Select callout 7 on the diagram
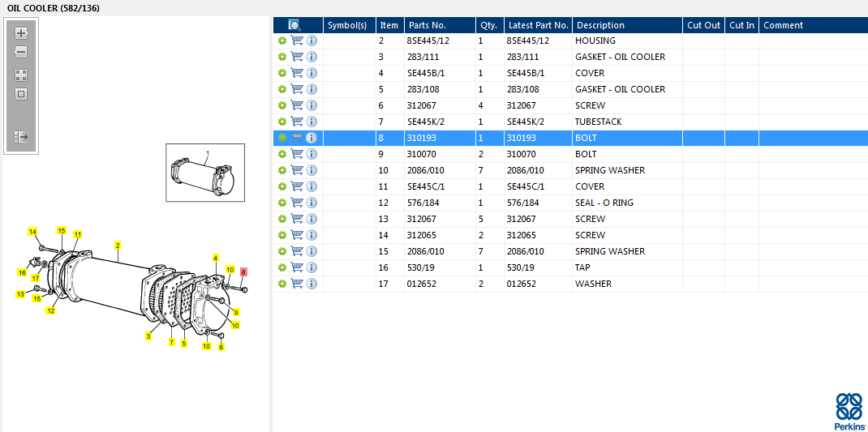The image size is (868, 432). coord(172,342)
